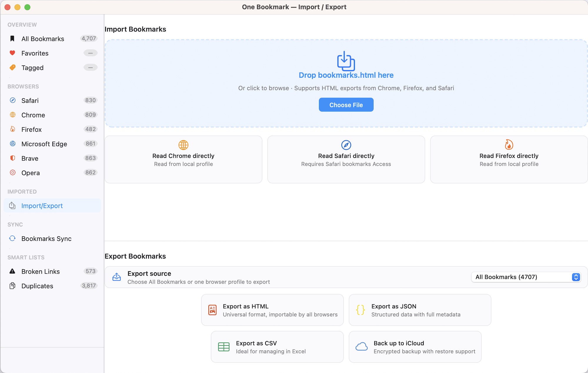Click the Duplicates documents icon
Viewport: 588px width, 373px height.
[12, 286]
